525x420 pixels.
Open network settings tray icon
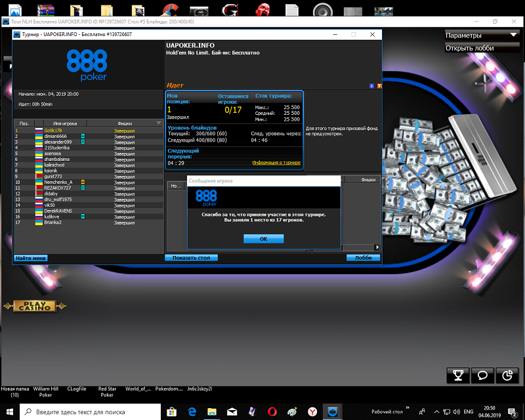[446, 411]
